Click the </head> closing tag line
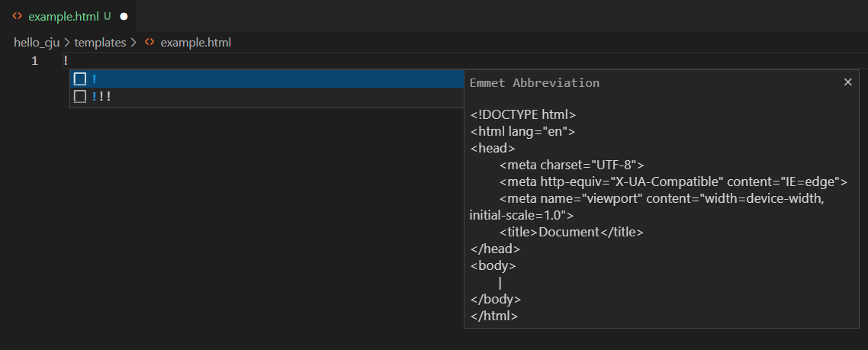The width and height of the screenshot is (868, 350). point(495,249)
